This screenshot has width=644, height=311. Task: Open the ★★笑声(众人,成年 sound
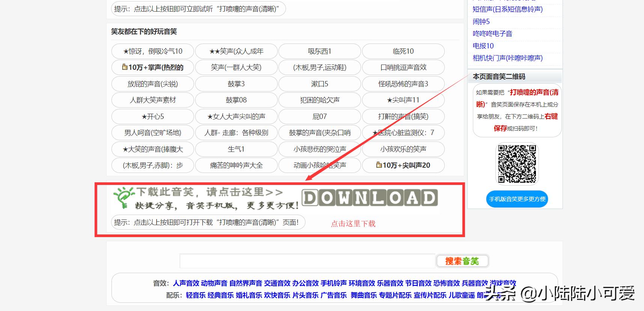(x=236, y=51)
